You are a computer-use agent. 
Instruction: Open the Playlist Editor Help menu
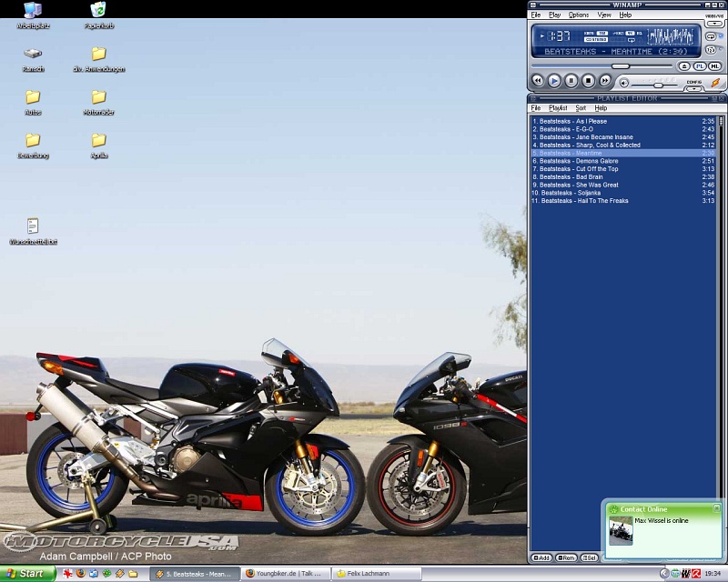601,108
